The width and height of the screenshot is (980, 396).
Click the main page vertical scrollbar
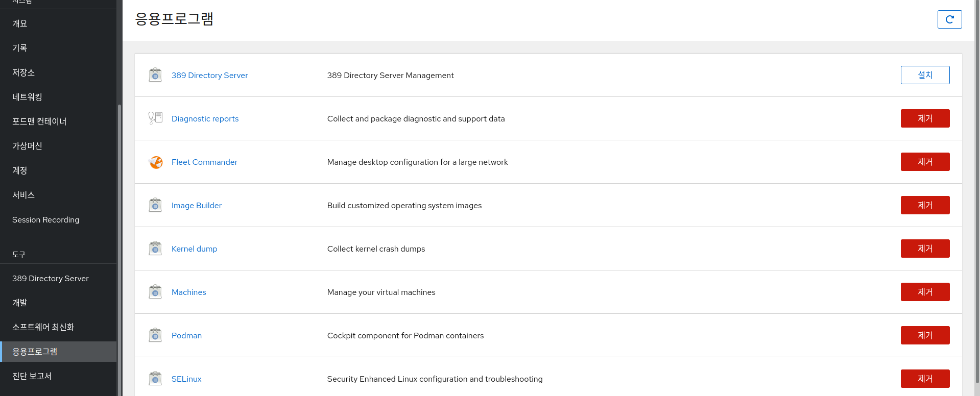coord(977,191)
